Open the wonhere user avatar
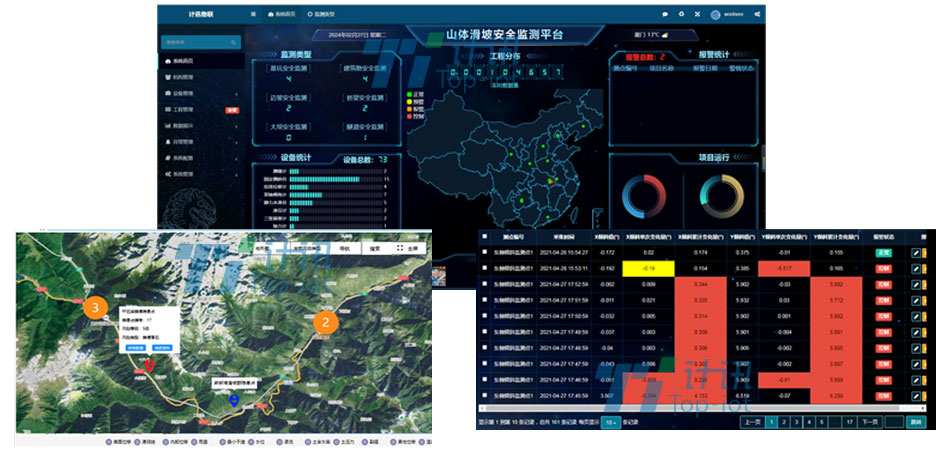The height and width of the screenshot is (450, 950). click(x=716, y=14)
